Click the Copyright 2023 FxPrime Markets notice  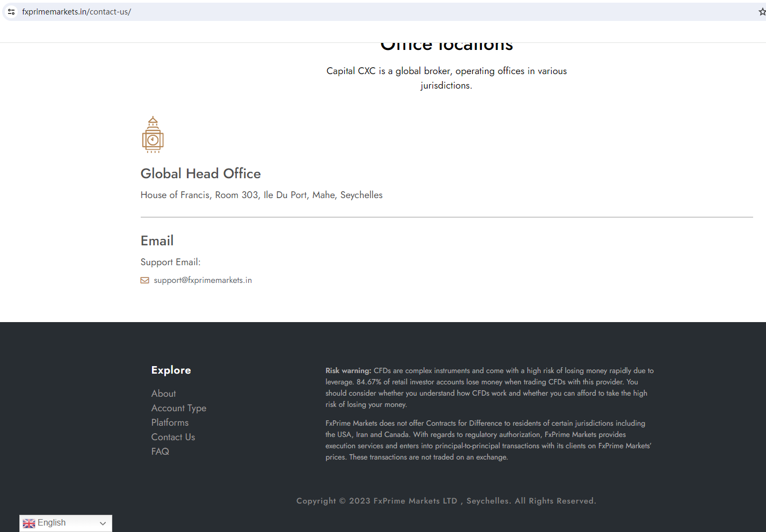click(446, 501)
